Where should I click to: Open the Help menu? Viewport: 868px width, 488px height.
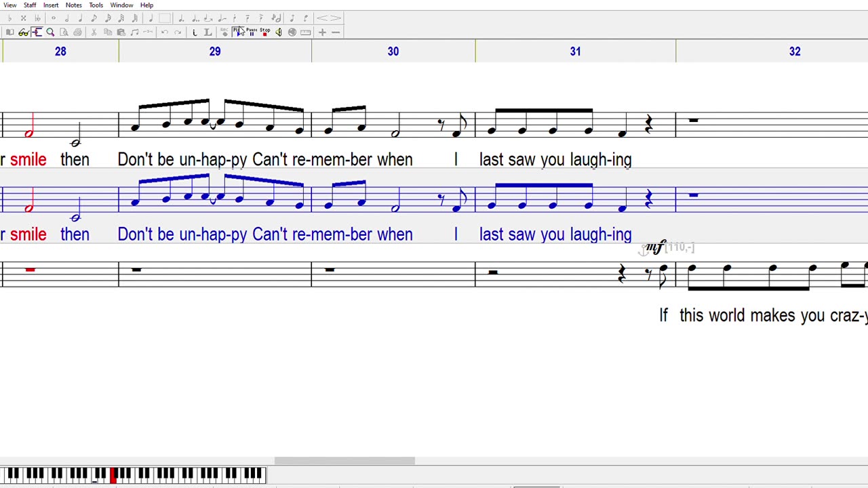[x=146, y=5]
